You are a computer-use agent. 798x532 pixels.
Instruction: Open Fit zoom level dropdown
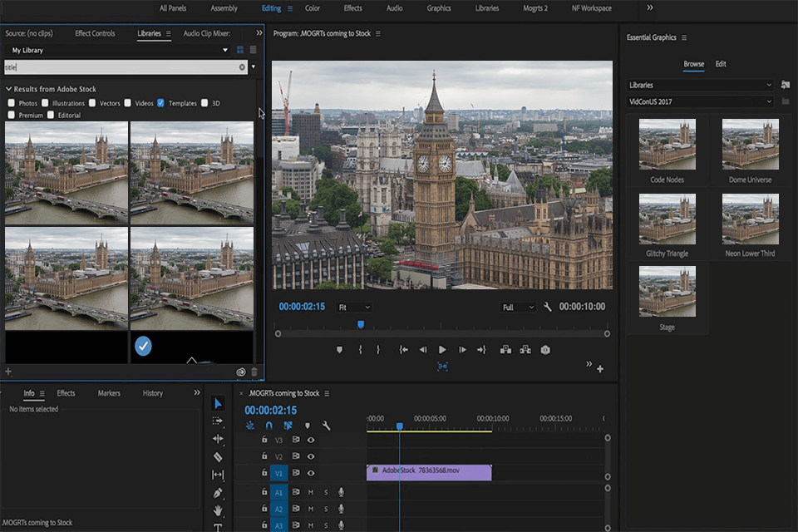pyautogui.click(x=354, y=307)
